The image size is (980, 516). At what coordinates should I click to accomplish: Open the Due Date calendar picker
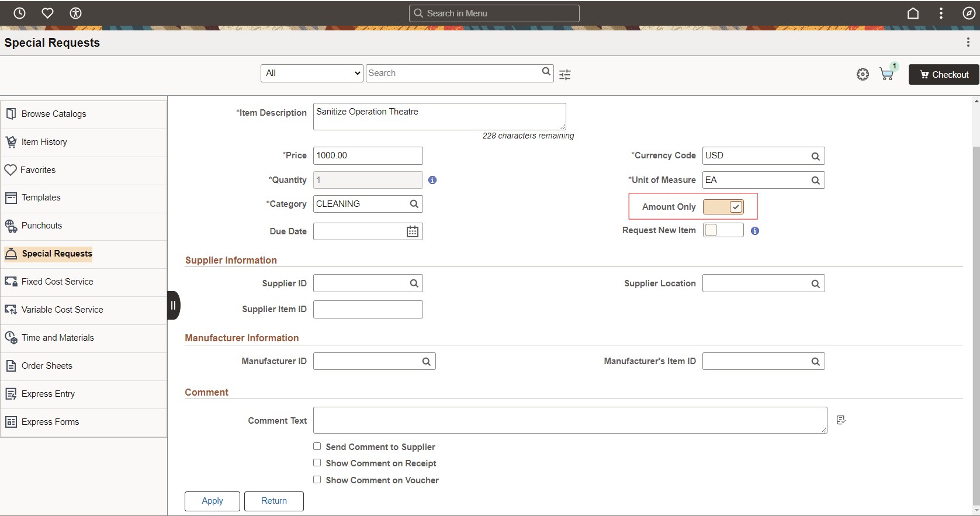click(x=412, y=231)
